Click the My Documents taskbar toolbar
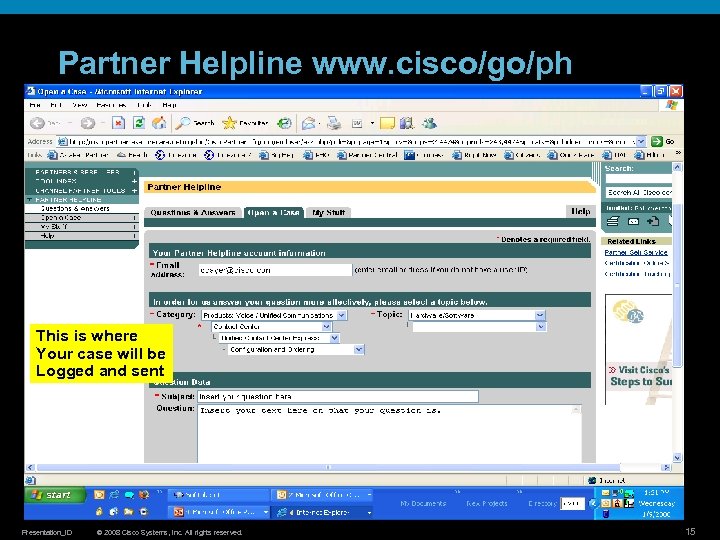The width and height of the screenshot is (720, 540). 423,503
